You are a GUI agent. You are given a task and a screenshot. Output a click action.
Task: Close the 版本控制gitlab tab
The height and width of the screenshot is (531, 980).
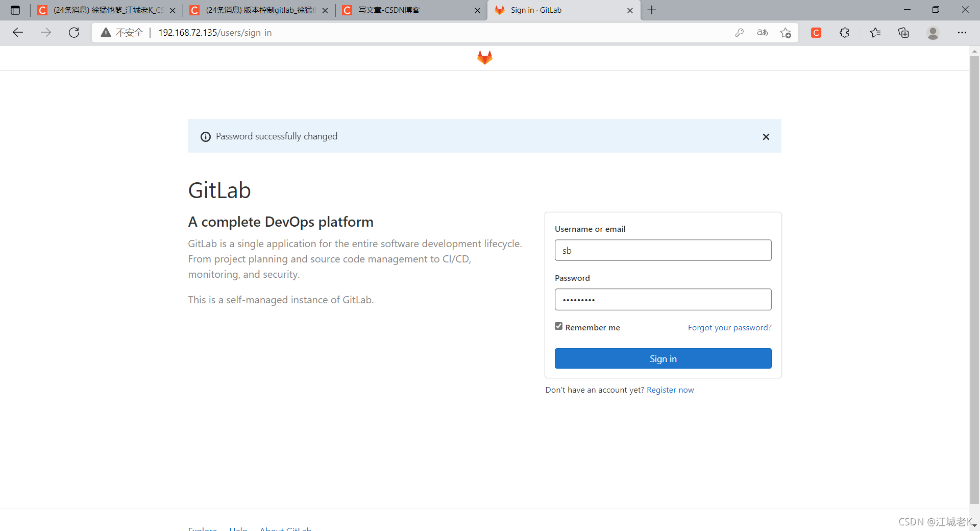coord(325,10)
